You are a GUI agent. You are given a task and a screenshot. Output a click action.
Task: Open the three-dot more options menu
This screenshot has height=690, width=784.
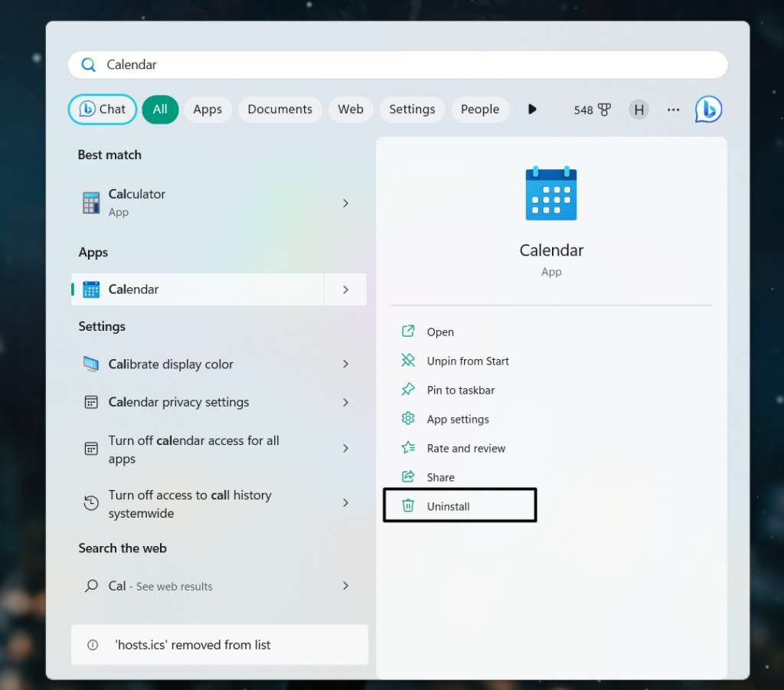tap(673, 110)
